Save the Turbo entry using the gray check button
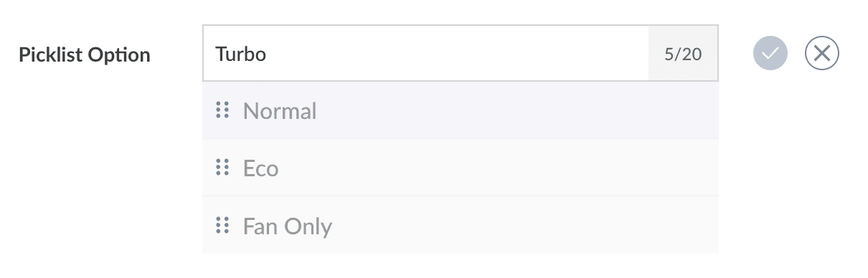868x278 pixels. coord(770,54)
